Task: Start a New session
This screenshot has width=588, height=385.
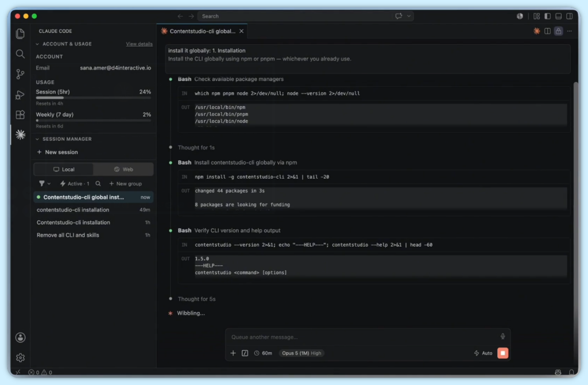Action: 57,152
